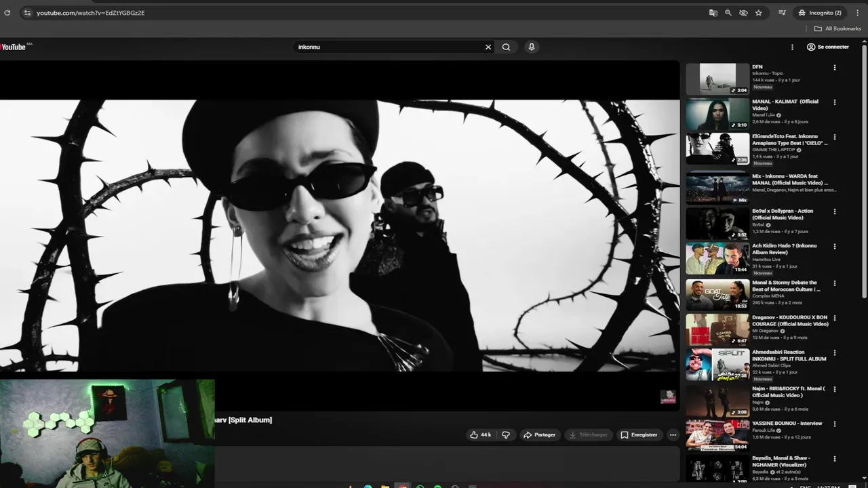This screenshot has height=488, width=868.
Task: Click the Télécharger download button
Action: (x=589, y=434)
